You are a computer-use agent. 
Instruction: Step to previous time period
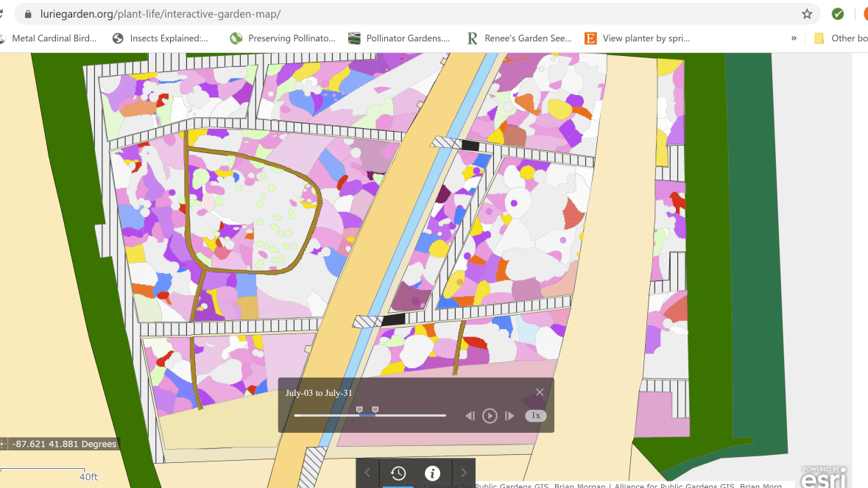(470, 416)
